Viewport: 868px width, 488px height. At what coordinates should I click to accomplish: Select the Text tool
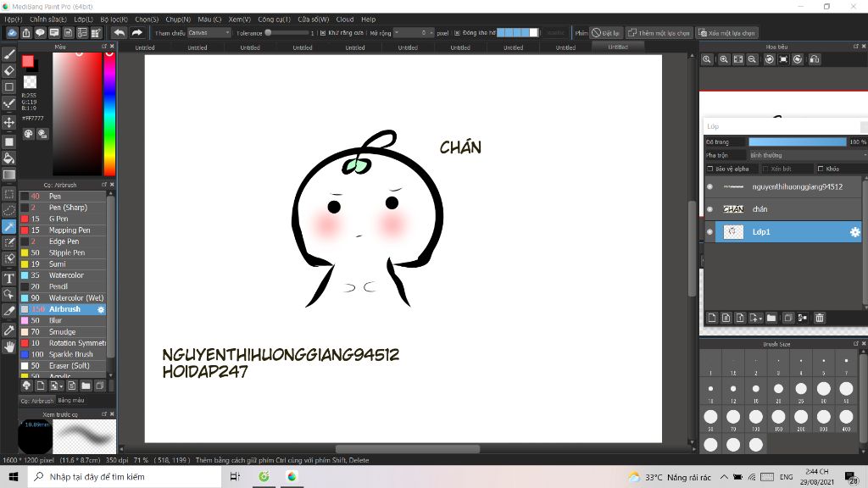coord(8,278)
